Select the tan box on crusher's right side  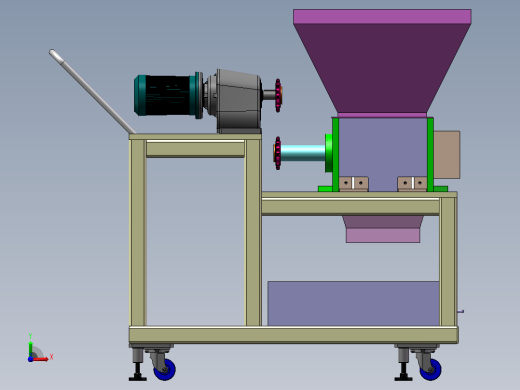(x=447, y=155)
